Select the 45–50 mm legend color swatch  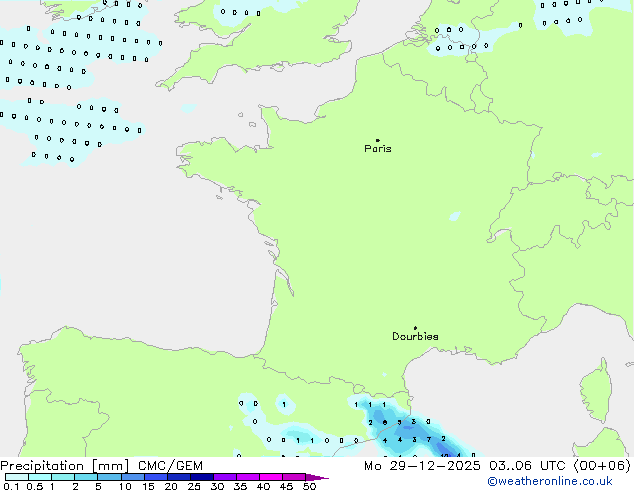(294, 477)
